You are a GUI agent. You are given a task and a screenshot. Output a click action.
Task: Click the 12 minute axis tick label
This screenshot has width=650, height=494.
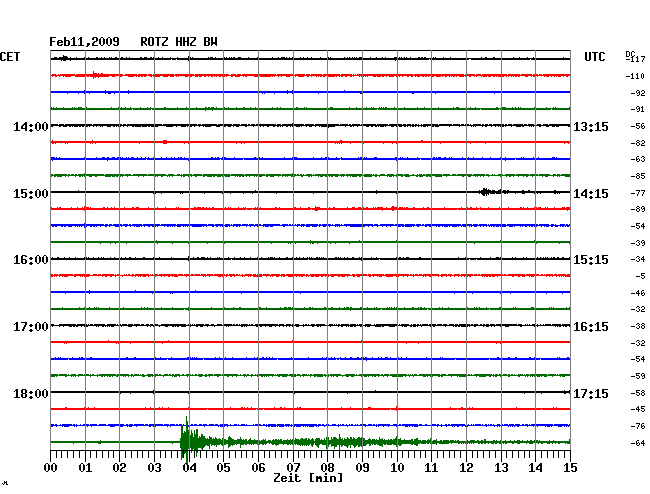(x=466, y=468)
